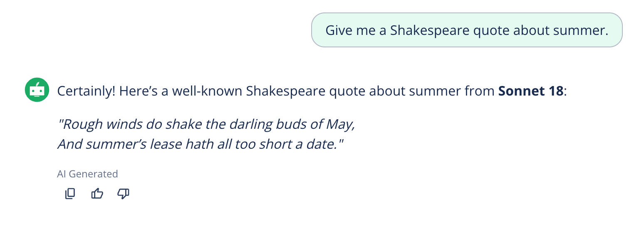The width and height of the screenshot is (644, 226).
Task: Mark the response with thumbs down
Action: (124, 194)
